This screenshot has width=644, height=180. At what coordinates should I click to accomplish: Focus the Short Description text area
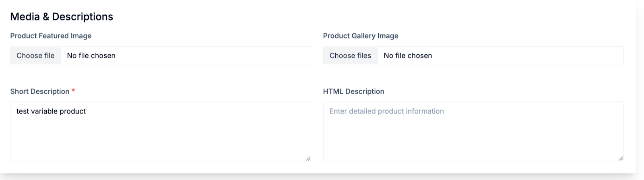(x=161, y=131)
